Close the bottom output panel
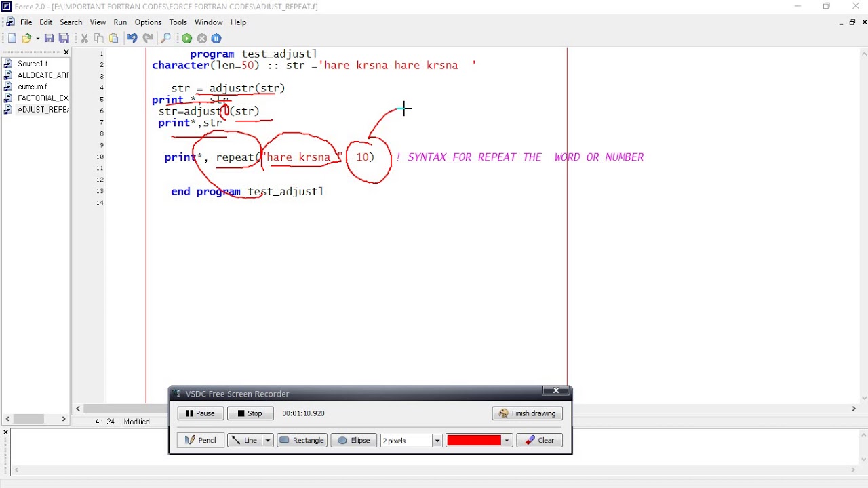Viewport: 868px width, 488px height. (5, 432)
